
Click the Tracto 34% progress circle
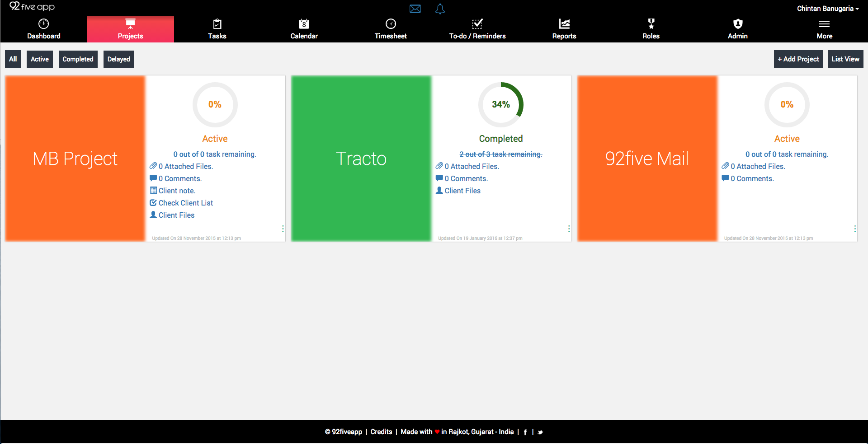pyautogui.click(x=501, y=104)
